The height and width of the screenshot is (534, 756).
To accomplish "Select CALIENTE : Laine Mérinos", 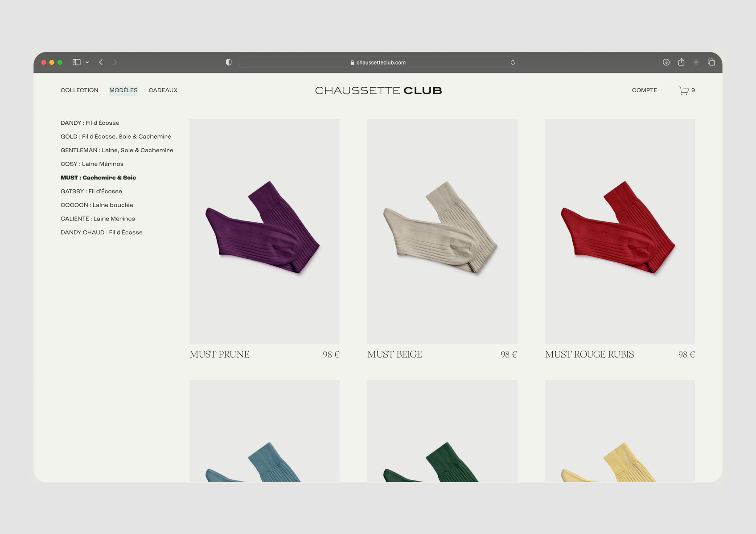I will pos(98,219).
